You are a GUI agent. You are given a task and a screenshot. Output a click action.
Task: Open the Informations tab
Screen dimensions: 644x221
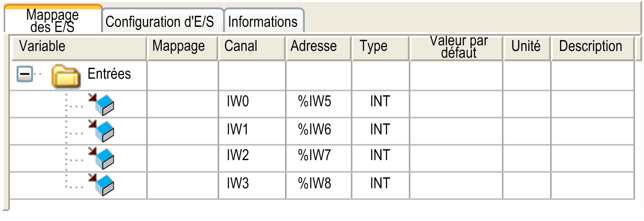pyautogui.click(x=263, y=22)
